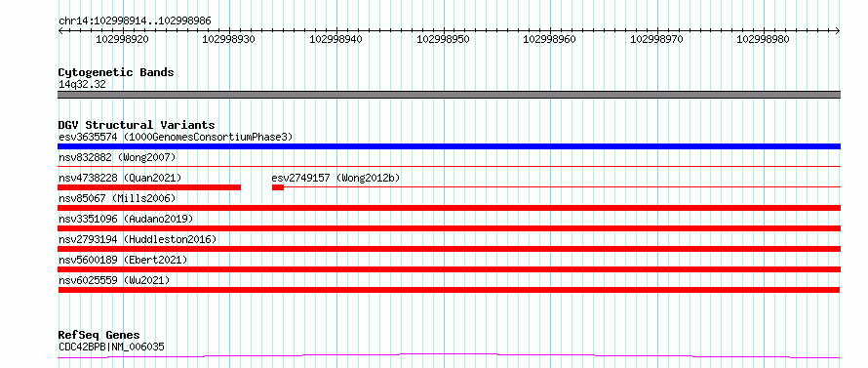Screen dimensions: 868x368
Task: Click ruler position 102998920
Action: 122,39
